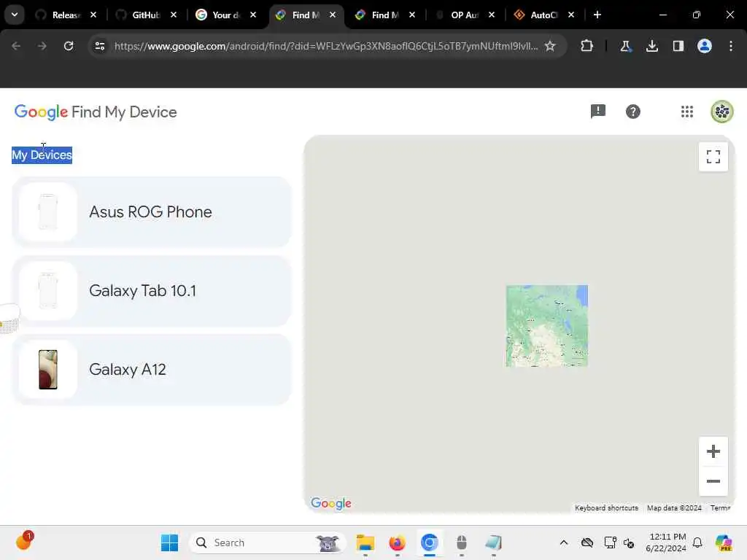This screenshot has width=747, height=560.
Task: Go forward in browser history
Action: click(42, 46)
